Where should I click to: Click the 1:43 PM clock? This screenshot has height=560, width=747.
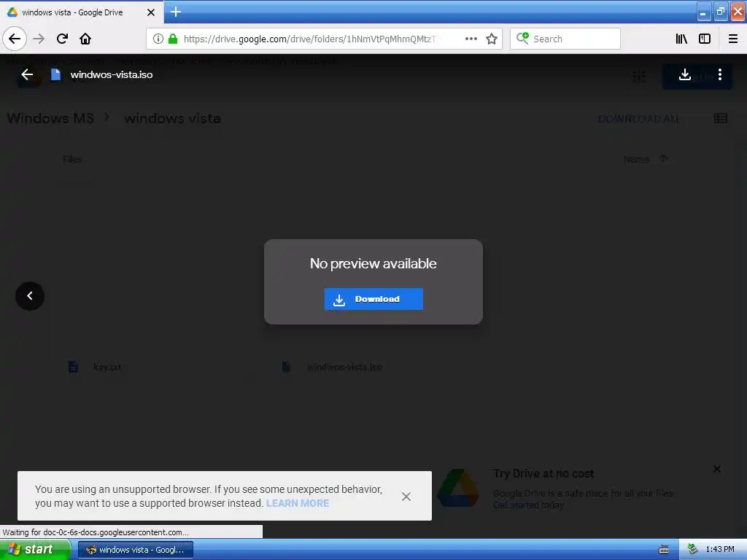click(720, 550)
